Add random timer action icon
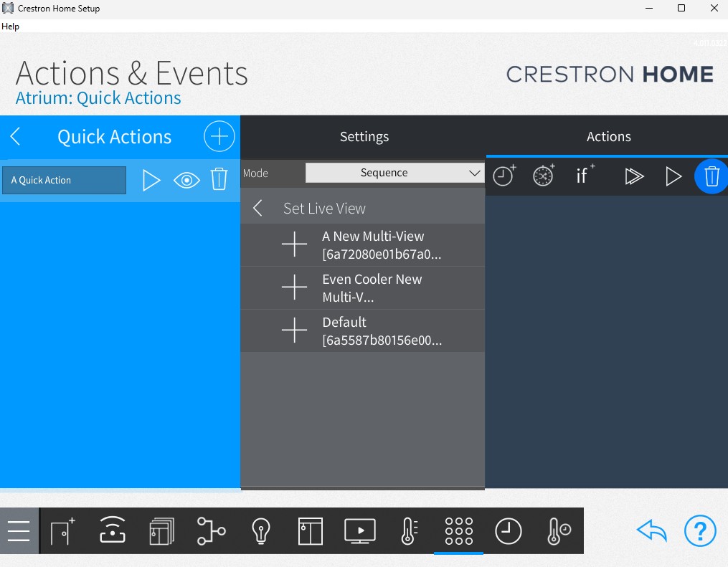The width and height of the screenshot is (728, 567). click(544, 176)
